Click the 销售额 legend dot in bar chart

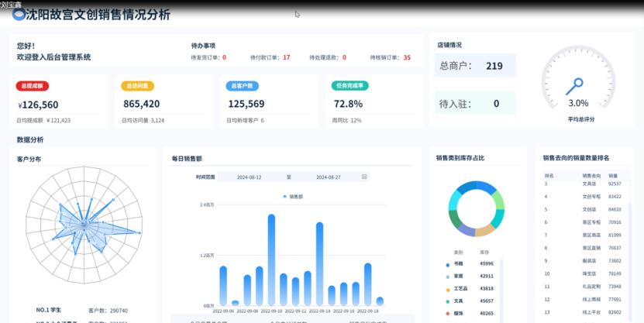286,197
